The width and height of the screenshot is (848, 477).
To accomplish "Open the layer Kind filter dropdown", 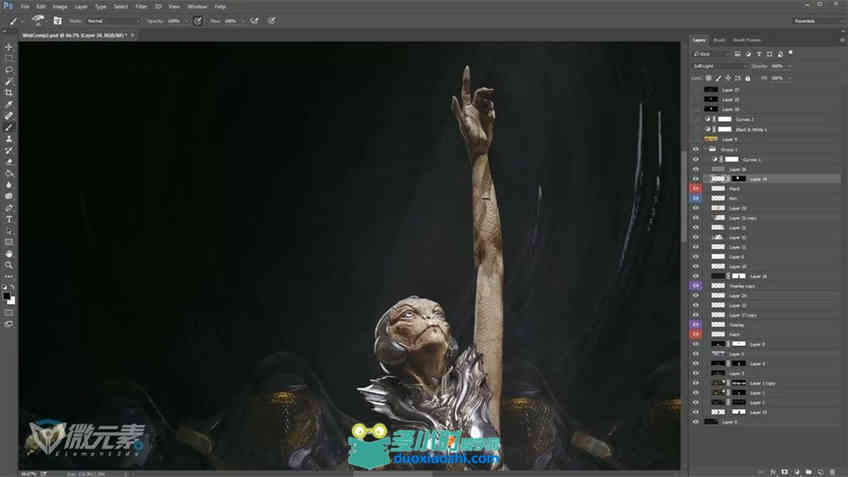I will coord(712,54).
